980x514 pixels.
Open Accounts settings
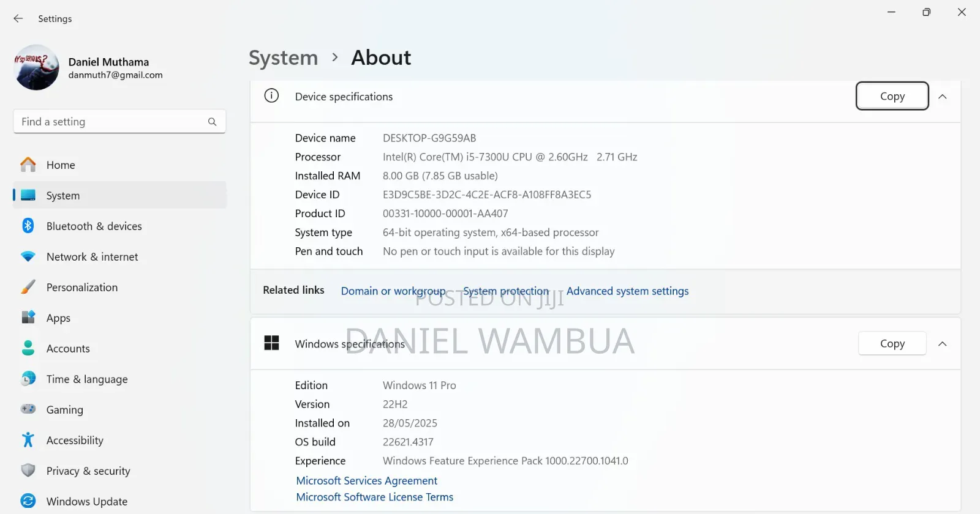coord(120,348)
